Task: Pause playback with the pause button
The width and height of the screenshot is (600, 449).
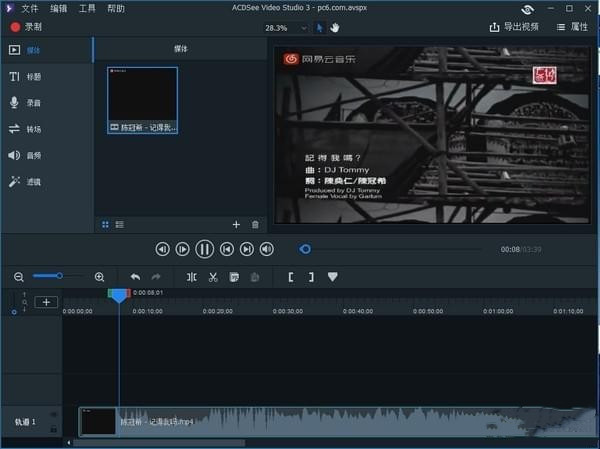Action: tap(204, 249)
